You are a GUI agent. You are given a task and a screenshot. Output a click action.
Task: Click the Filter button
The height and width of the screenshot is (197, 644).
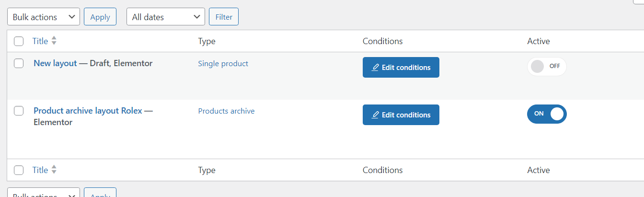point(224,17)
